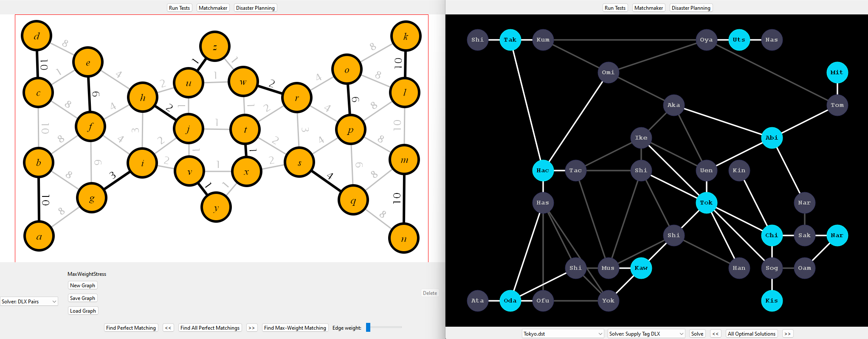Click the disabled Delete button
Screen dimensions: 868x339
pyautogui.click(x=430, y=293)
